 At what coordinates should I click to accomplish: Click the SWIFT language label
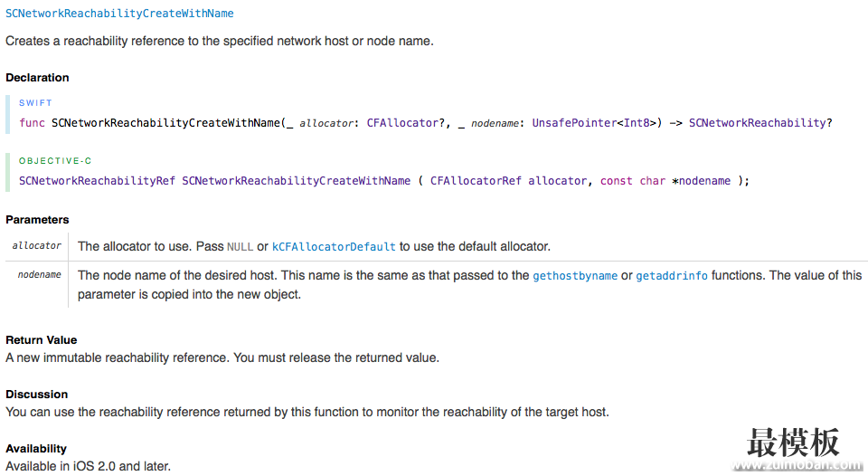(35, 103)
